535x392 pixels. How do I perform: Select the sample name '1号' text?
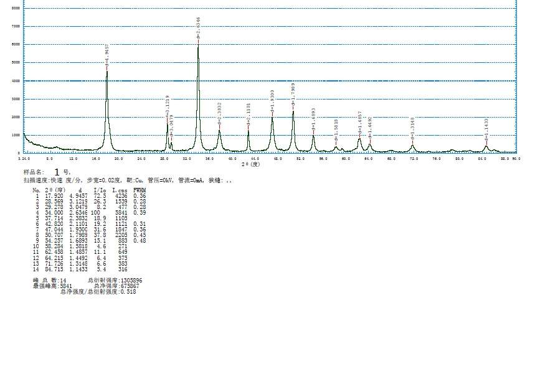(62, 172)
